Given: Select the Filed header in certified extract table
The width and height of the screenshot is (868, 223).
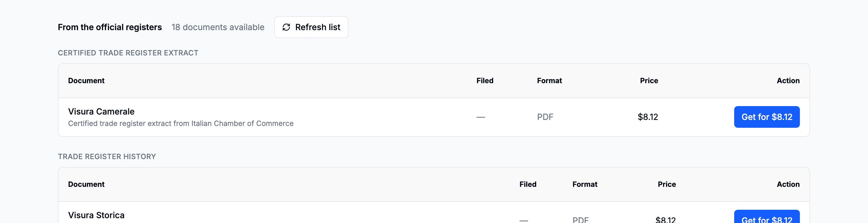Looking at the screenshot, I should (x=485, y=80).
